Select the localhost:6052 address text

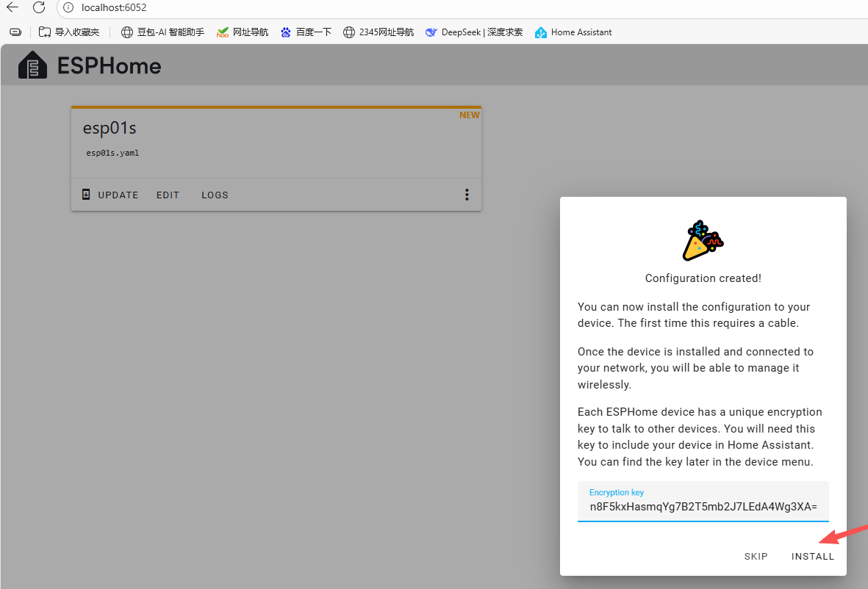tap(114, 8)
